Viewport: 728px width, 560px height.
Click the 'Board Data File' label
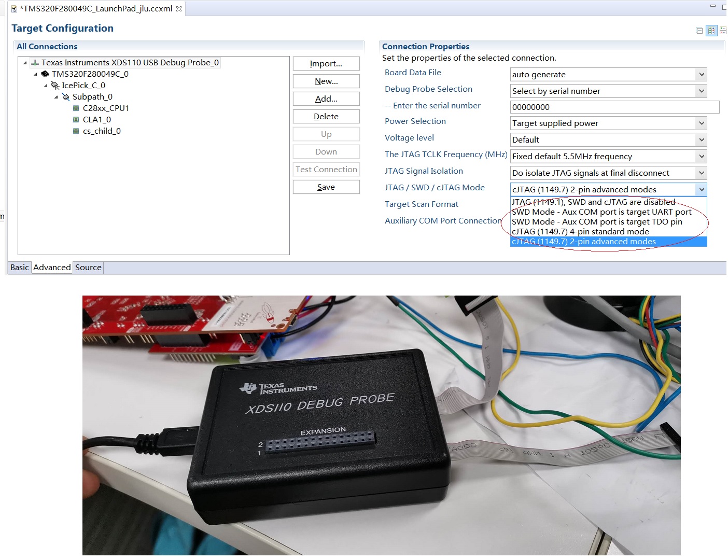[x=413, y=73]
